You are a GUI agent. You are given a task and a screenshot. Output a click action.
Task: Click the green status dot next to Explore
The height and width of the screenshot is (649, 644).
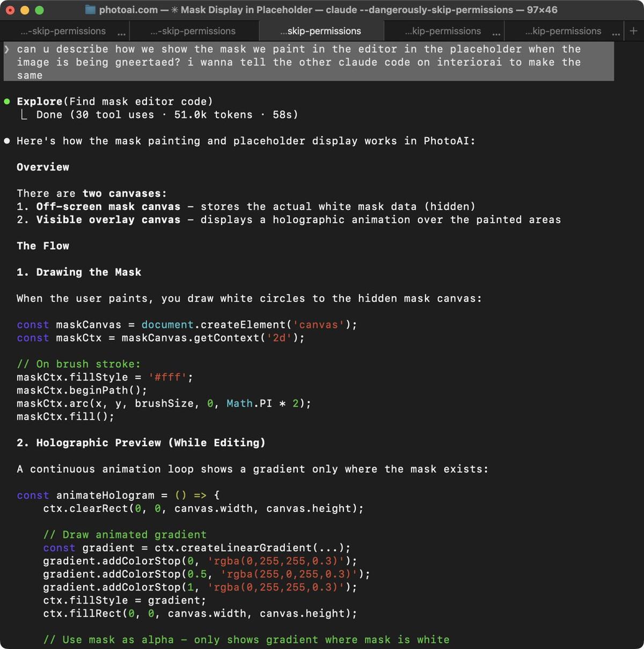[x=6, y=101]
